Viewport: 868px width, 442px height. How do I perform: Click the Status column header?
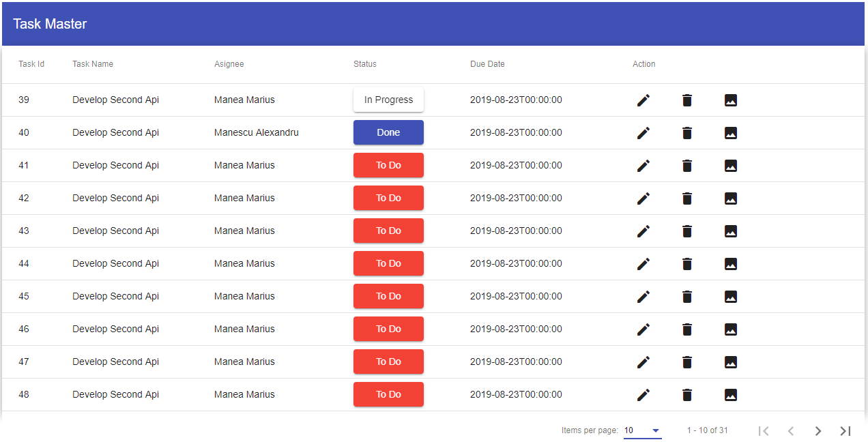pyautogui.click(x=364, y=63)
